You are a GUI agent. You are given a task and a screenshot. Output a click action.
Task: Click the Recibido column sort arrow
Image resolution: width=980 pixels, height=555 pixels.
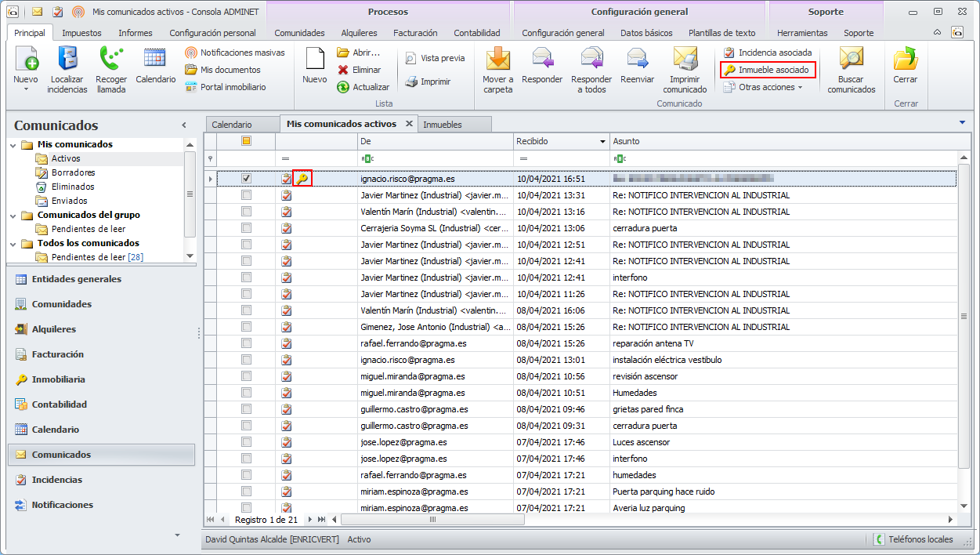click(602, 142)
